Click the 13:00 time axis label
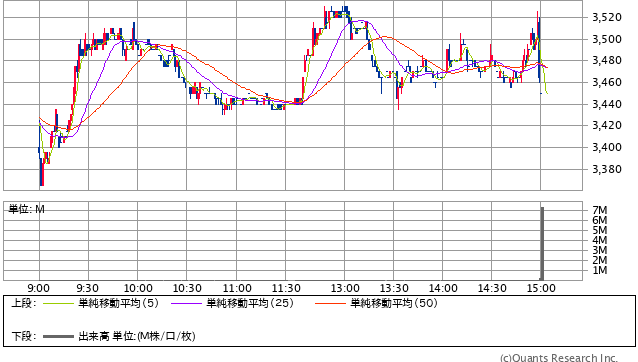Screen dimensions: 638x362 click(345, 288)
